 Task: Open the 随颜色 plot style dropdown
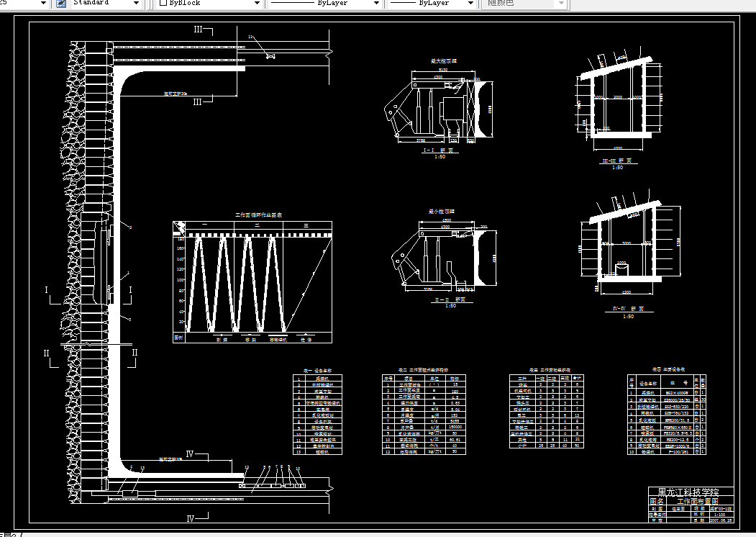pos(561,4)
